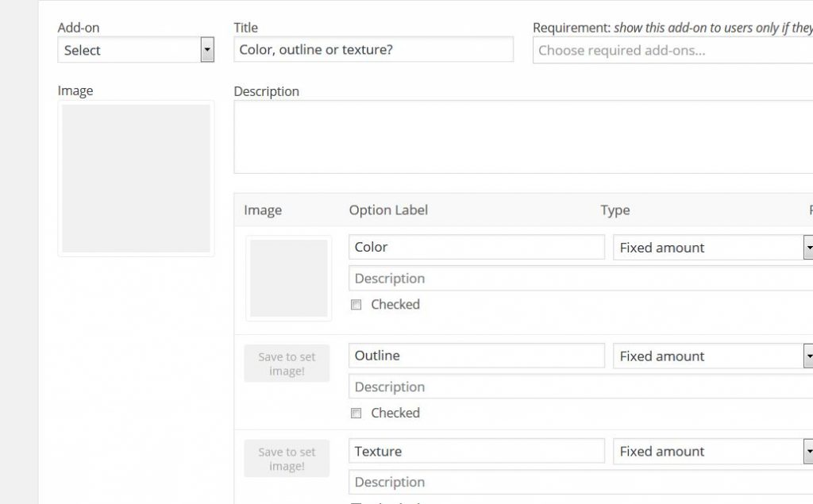The image size is (813, 504).
Task: Expand the Outline Fixed amount dropdown
Action: pyautogui.click(x=712, y=356)
